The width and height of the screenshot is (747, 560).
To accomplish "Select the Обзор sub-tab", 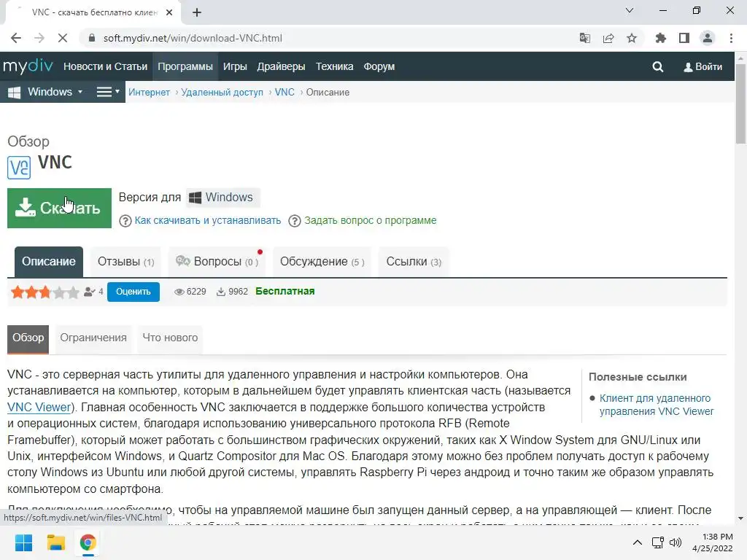I will [28, 339].
